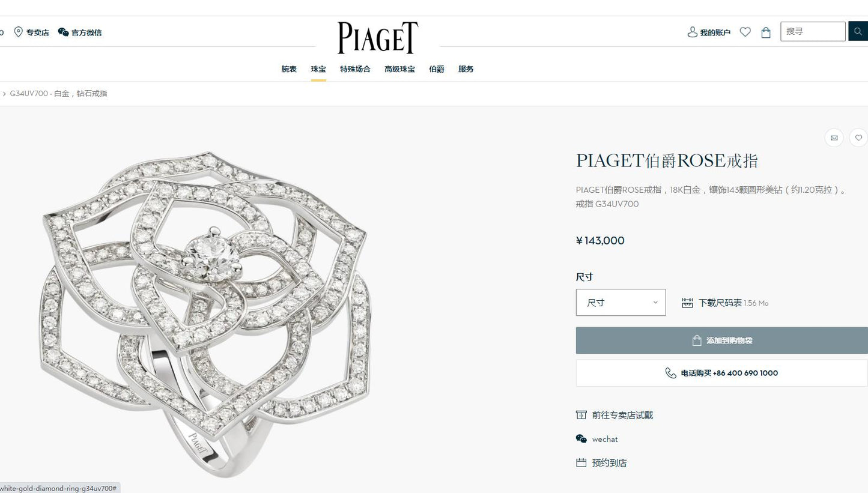This screenshot has height=493, width=868.
Task: Click 电话购买 phone purchase button
Action: click(x=722, y=373)
